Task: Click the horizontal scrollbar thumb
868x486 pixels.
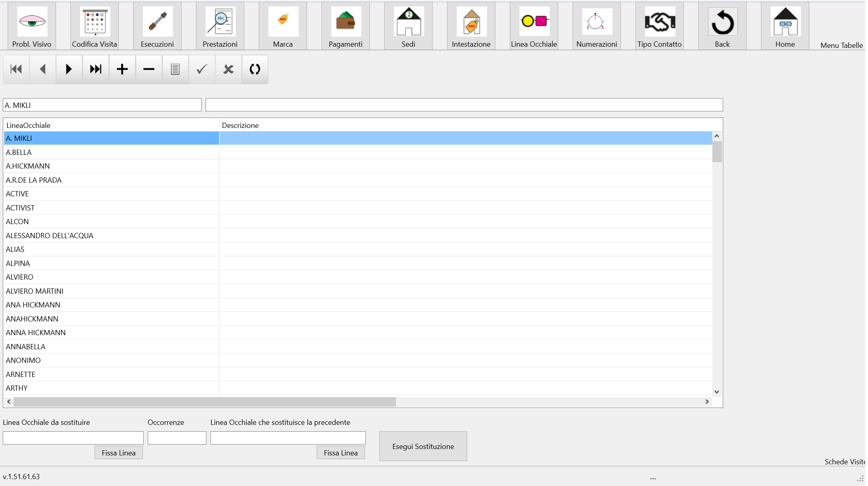Action: tap(205, 402)
